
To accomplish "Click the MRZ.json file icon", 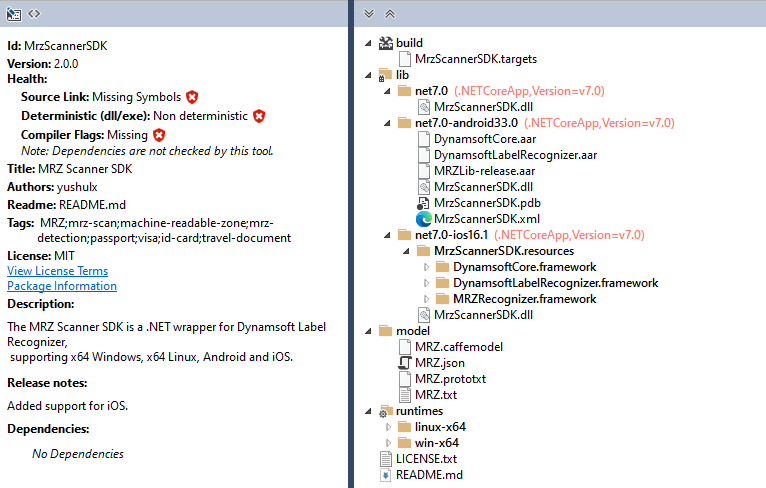I will coord(405,363).
